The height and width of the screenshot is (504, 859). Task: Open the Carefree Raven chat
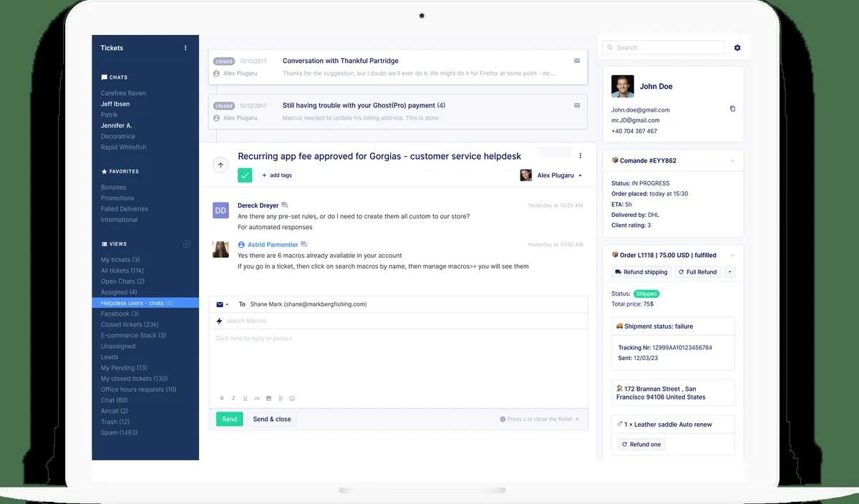coord(123,93)
